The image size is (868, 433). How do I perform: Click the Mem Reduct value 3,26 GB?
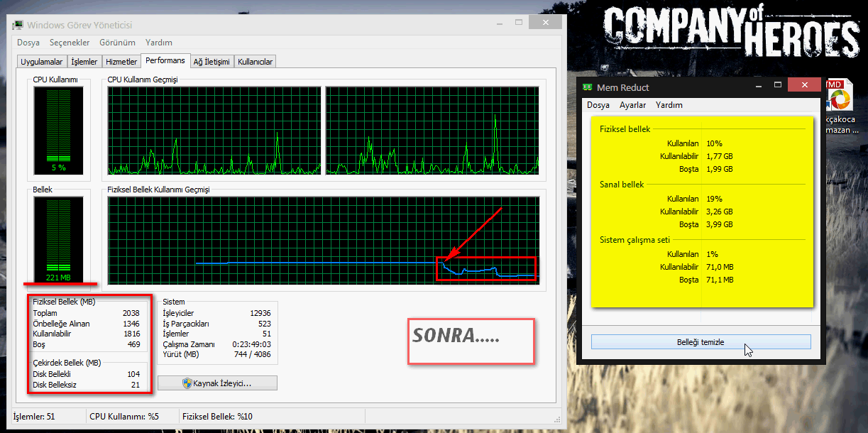(x=720, y=212)
